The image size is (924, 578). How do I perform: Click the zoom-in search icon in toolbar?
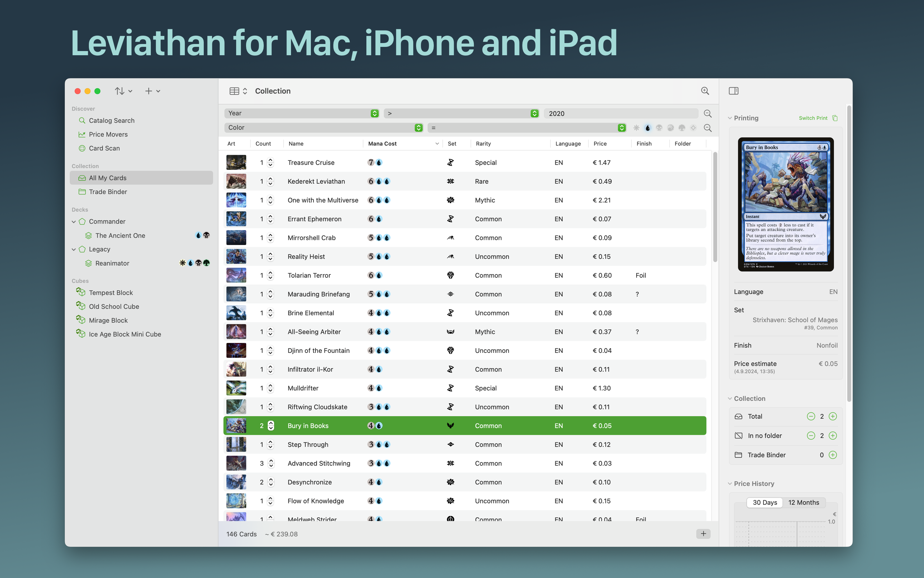705,91
